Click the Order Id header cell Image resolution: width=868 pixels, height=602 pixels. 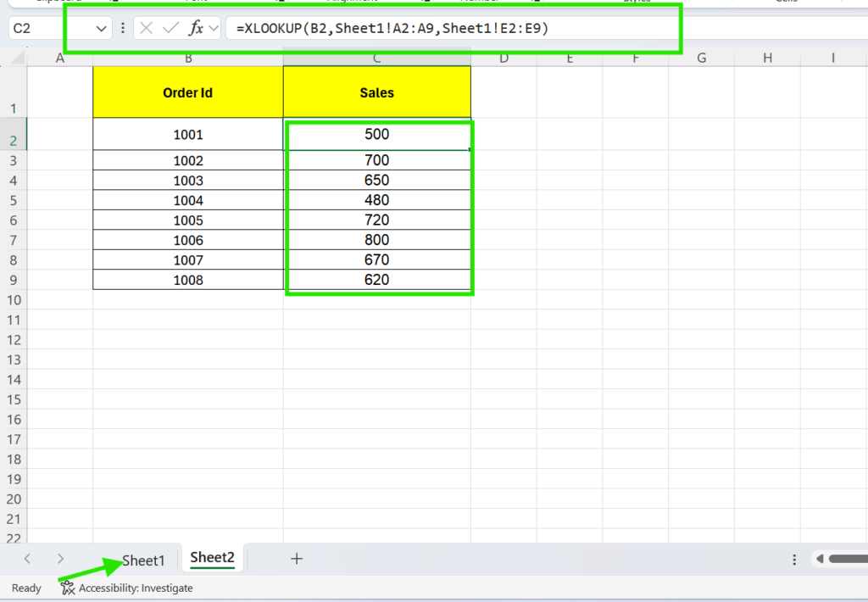[x=188, y=92]
